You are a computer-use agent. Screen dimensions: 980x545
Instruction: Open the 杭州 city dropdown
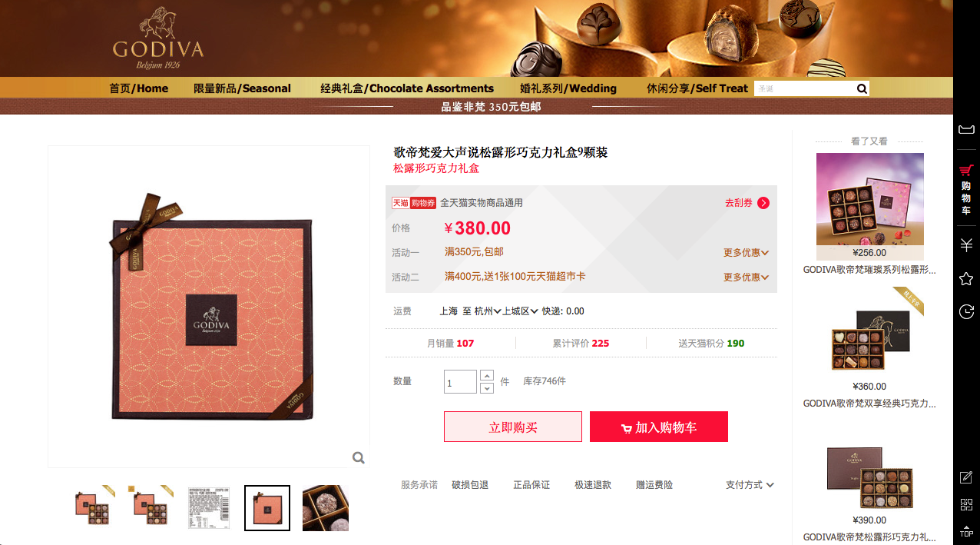tap(488, 311)
